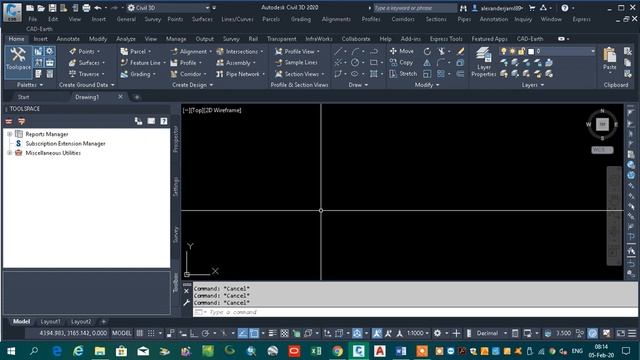
Task: Toggle object snap tracking in status bar
Action: [242, 333]
